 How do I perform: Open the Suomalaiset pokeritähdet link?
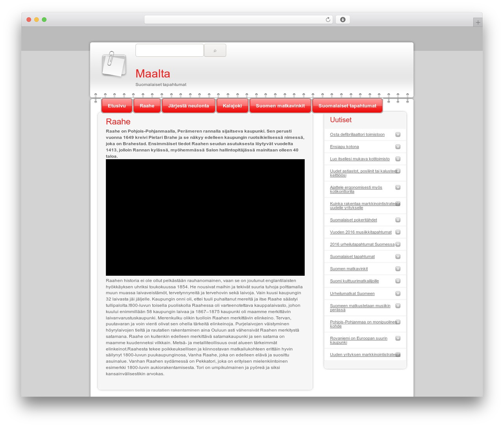point(354,220)
